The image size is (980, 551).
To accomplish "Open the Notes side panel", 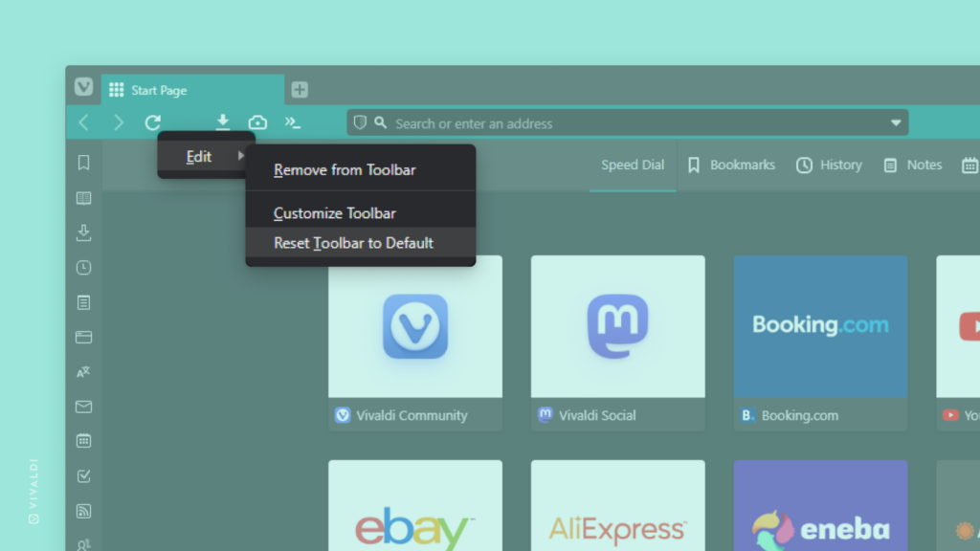I will click(x=84, y=302).
